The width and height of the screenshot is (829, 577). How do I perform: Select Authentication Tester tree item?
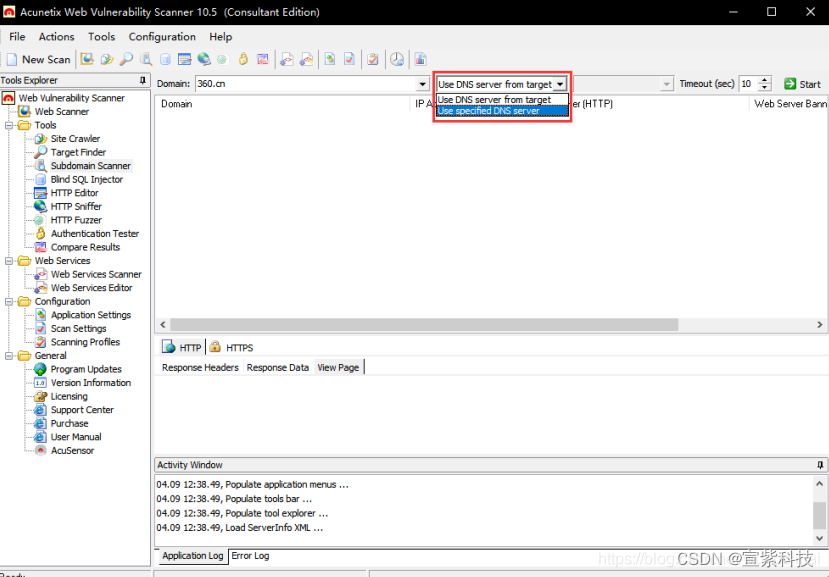pyautogui.click(x=95, y=234)
